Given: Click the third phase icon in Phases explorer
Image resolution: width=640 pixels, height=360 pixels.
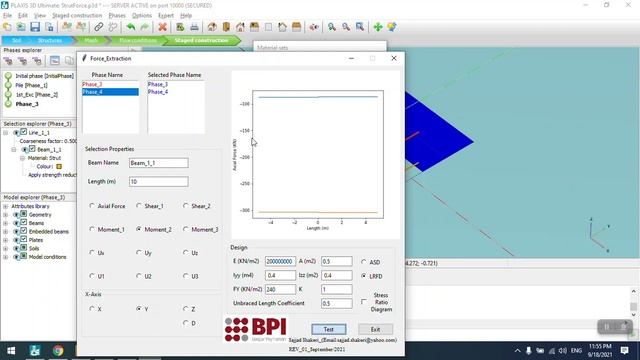Looking at the screenshot, I should pos(37,61).
